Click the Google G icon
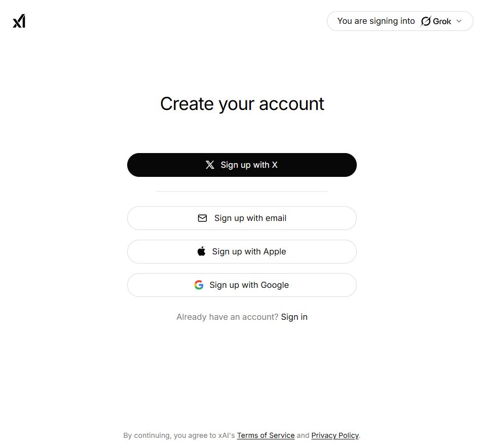The height and width of the screenshot is (448, 485). 199,285
